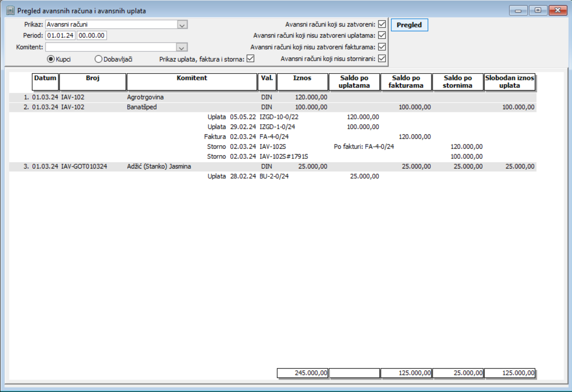Click the Saldo po fakturama column header
The height and width of the screenshot is (392, 572).
406,82
